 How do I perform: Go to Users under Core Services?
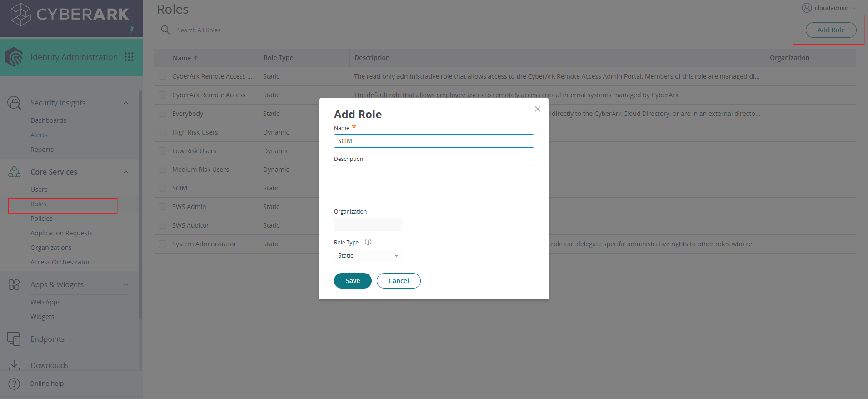click(x=39, y=190)
